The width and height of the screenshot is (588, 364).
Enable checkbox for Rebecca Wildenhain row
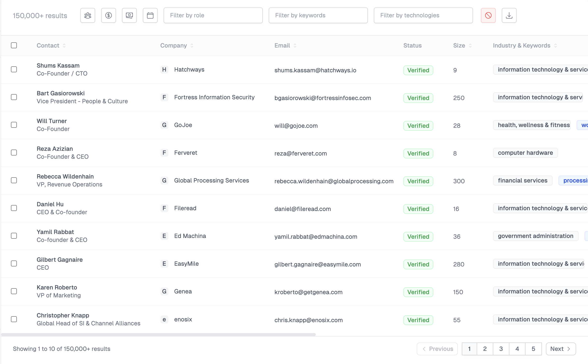(14, 180)
